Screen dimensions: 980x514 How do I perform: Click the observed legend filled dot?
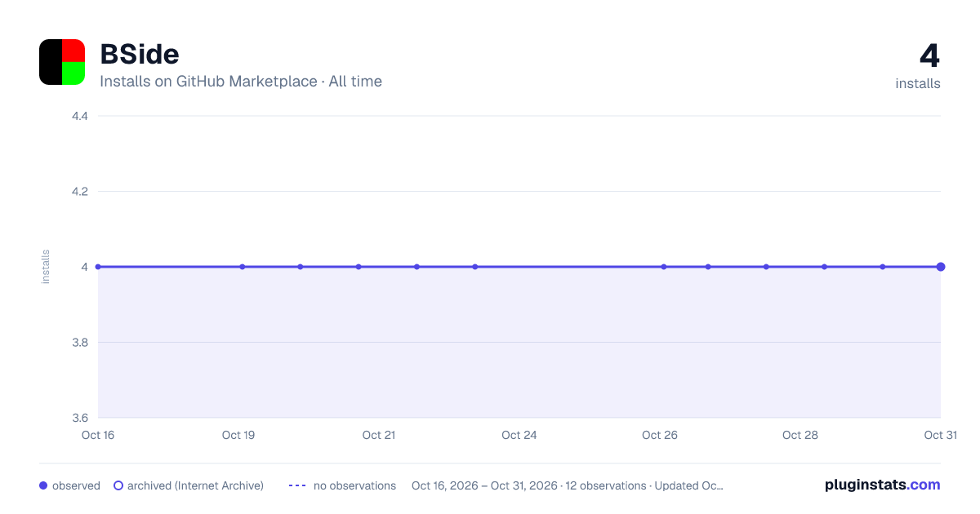coord(43,485)
